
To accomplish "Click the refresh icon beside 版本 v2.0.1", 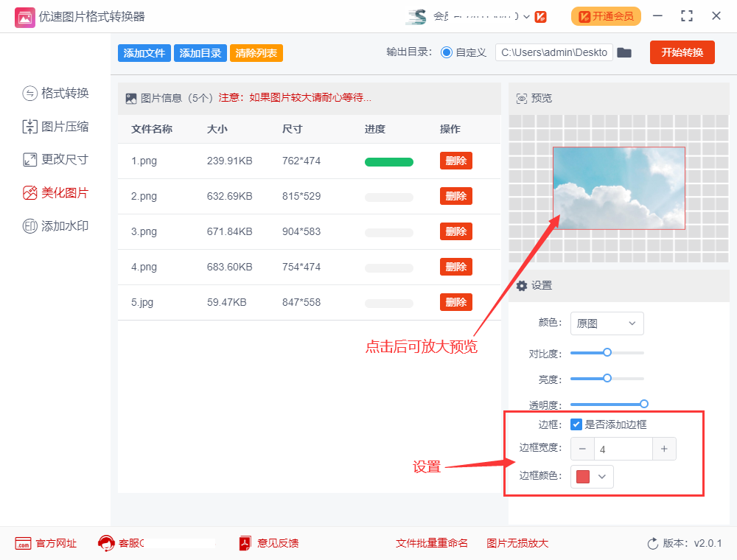I will (x=653, y=543).
